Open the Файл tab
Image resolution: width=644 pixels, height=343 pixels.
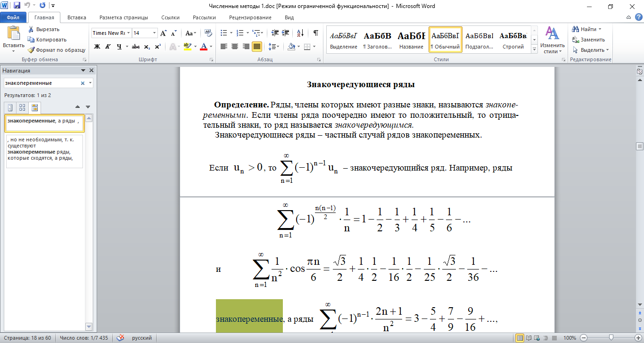tap(13, 17)
